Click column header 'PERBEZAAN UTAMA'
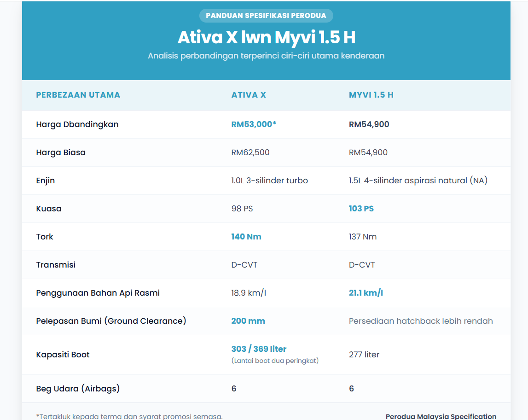 tap(78, 95)
